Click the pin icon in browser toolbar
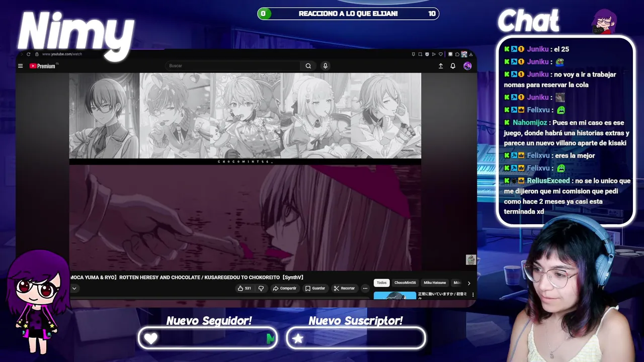Image resolution: width=644 pixels, height=362 pixels. click(414, 54)
